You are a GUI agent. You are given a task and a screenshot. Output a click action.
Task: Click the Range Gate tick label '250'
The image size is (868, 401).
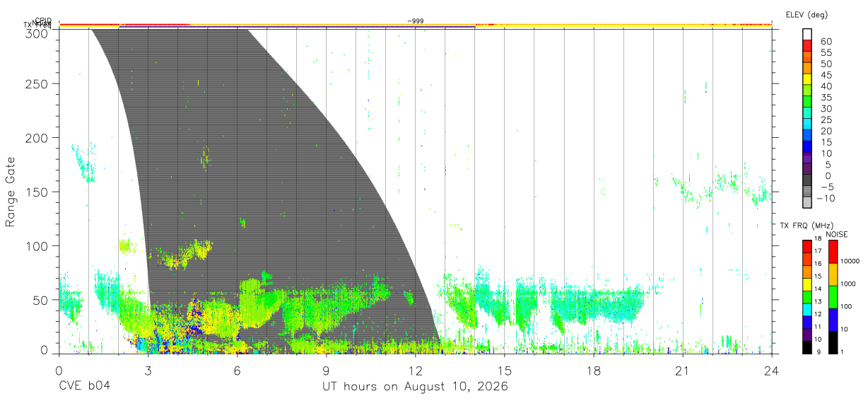click(x=37, y=83)
